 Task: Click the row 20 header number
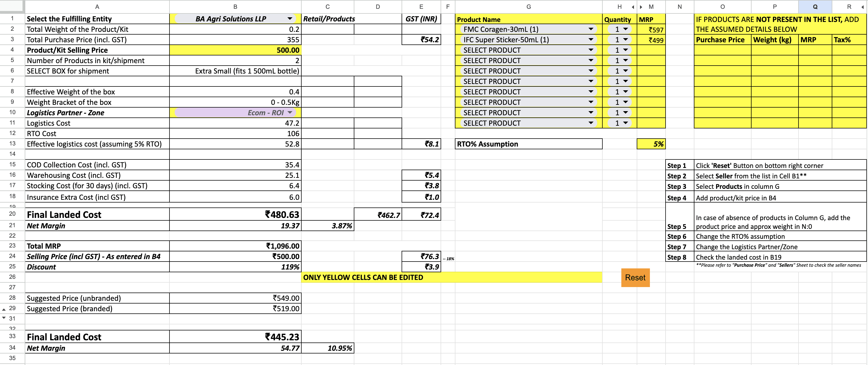(x=12, y=214)
